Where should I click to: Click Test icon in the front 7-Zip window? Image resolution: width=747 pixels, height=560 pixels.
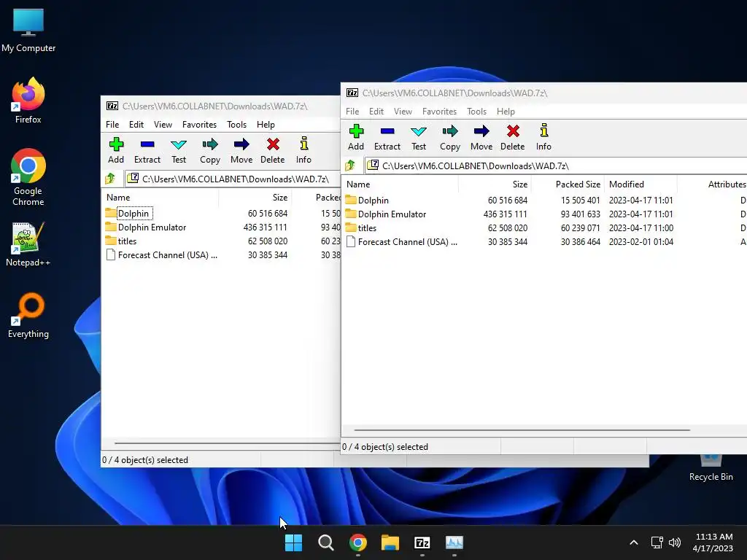click(419, 131)
